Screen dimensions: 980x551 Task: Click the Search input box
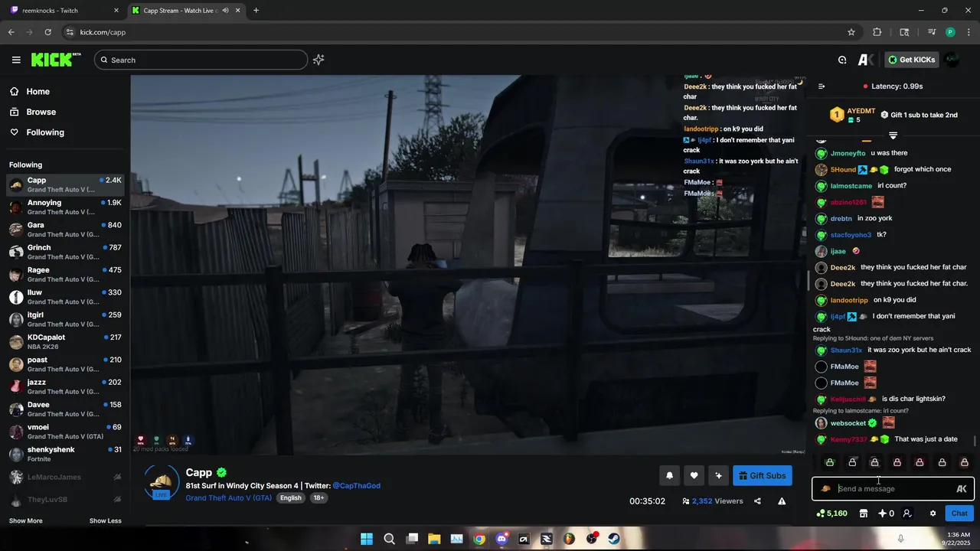201,60
